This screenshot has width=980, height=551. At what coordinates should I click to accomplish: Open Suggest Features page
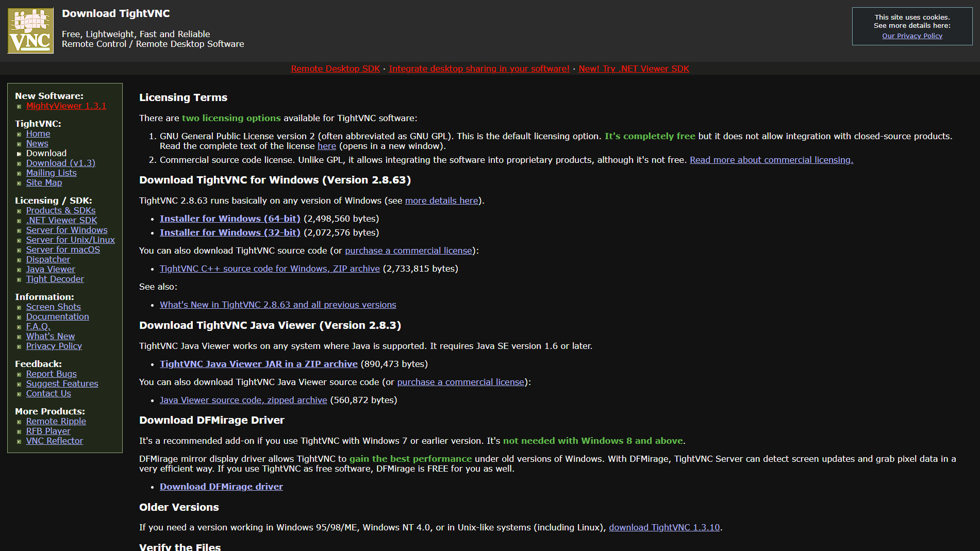click(62, 383)
